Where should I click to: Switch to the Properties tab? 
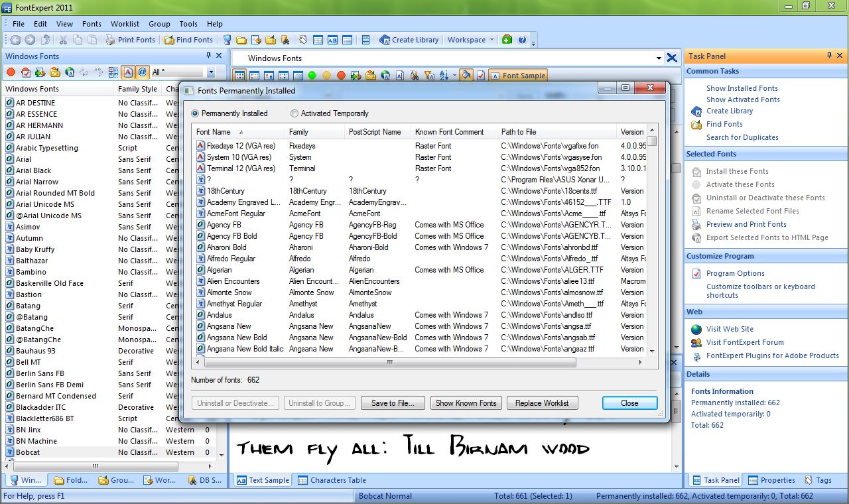pos(771,480)
